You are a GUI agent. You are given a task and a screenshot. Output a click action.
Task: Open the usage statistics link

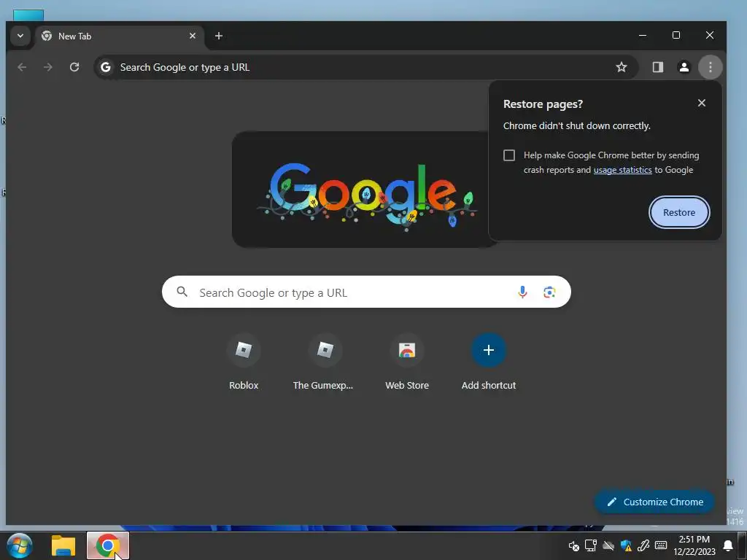pyautogui.click(x=623, y=170)
